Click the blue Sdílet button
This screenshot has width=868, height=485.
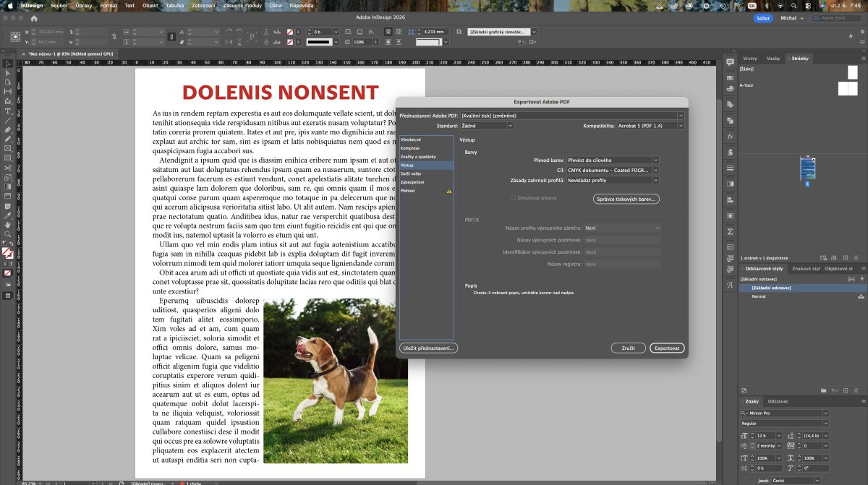tap(762, 18)
